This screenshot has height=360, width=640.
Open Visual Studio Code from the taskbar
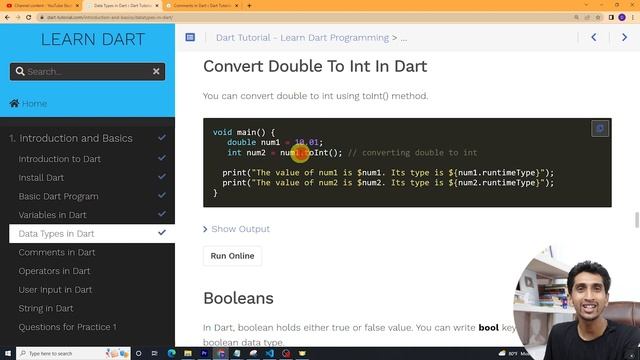pyautogui.click(x=270, y=353)
